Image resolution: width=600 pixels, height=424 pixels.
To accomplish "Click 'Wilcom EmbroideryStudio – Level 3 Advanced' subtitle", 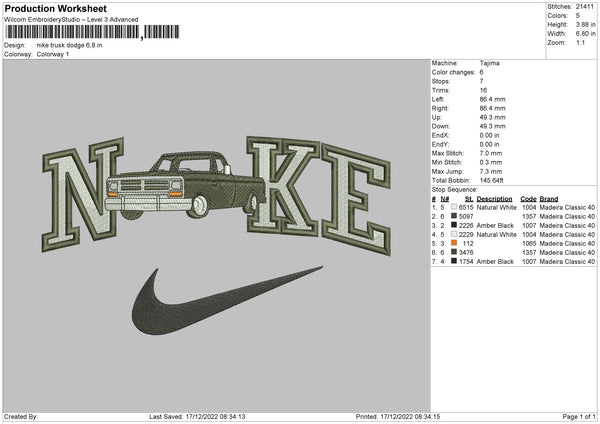I will tap(71, 20).
